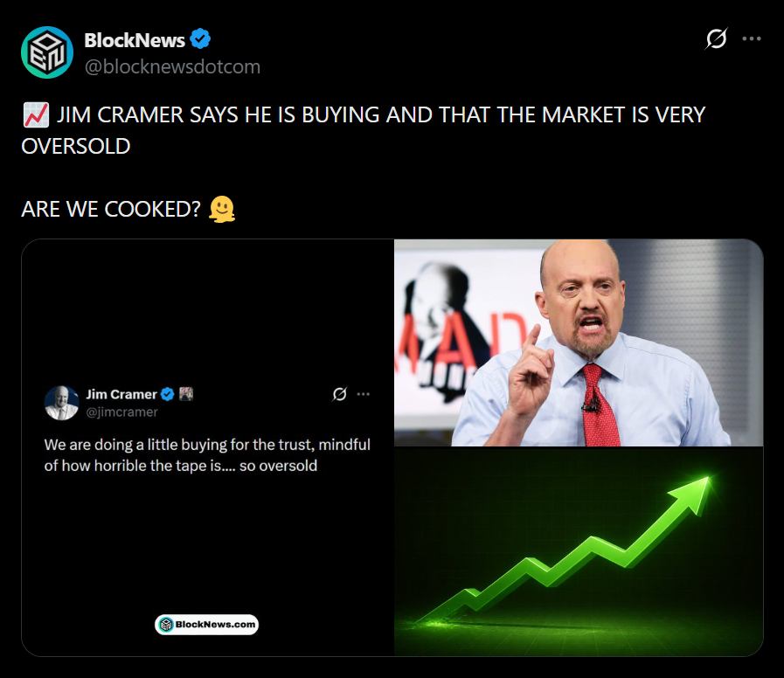This screenshot has height=678, width=784.
Task: Click the Grok icon on BlockNews post
Action: pyautogui.click(x=716, y=39)
